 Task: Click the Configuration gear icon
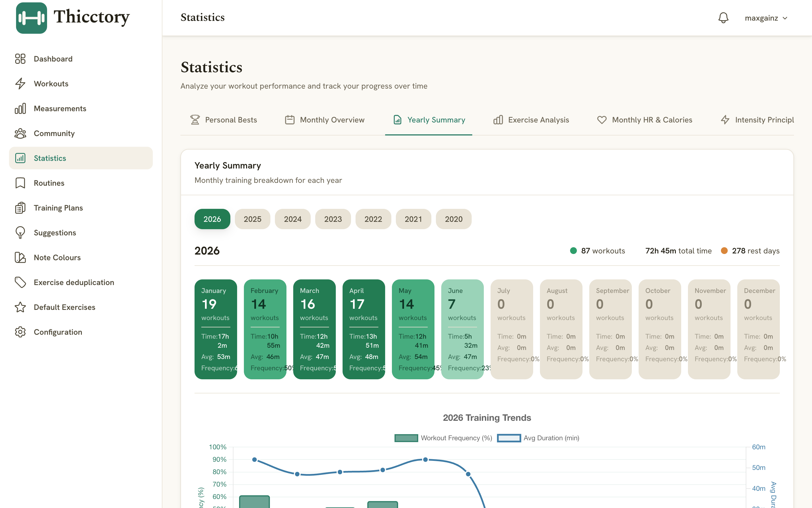click(20, 332)
